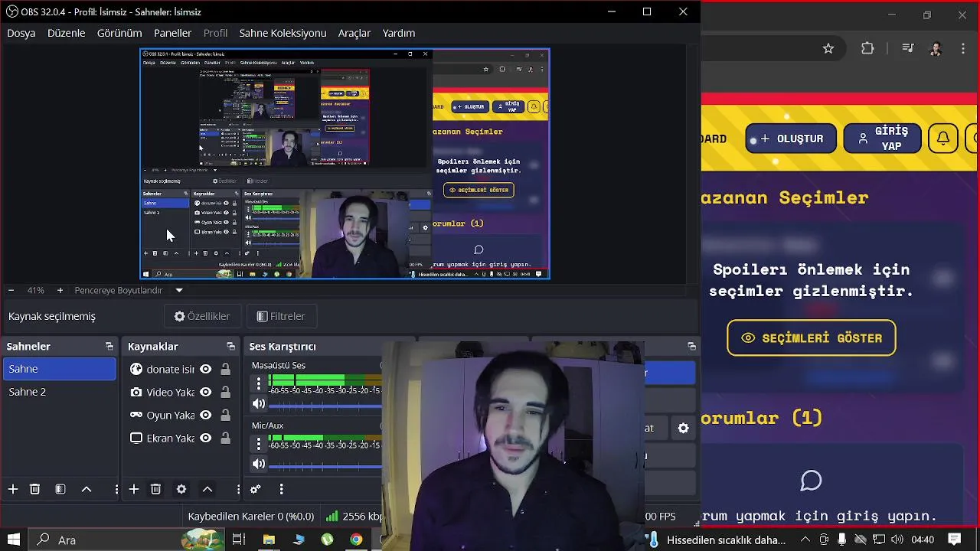Open Kaynaklar toolbar three-dot overflow menu

[x=238, y=489]
